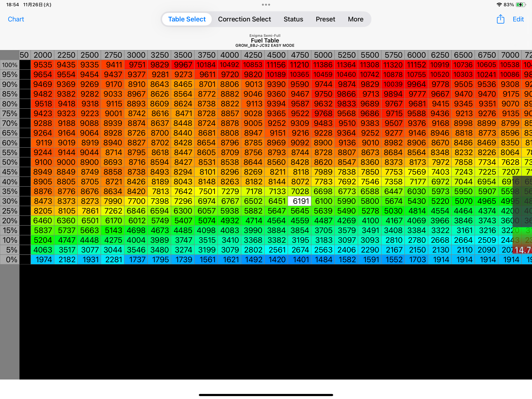Open the Chart view
Image resolution: width=532 pixels, height=399 pixels.
click(16, 19)
